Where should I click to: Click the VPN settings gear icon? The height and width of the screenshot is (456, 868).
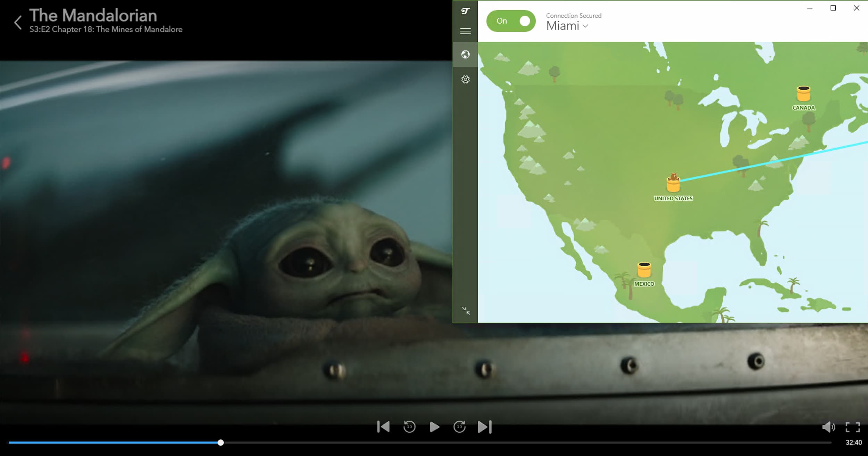pyautogui.click(x=465, y=79)
